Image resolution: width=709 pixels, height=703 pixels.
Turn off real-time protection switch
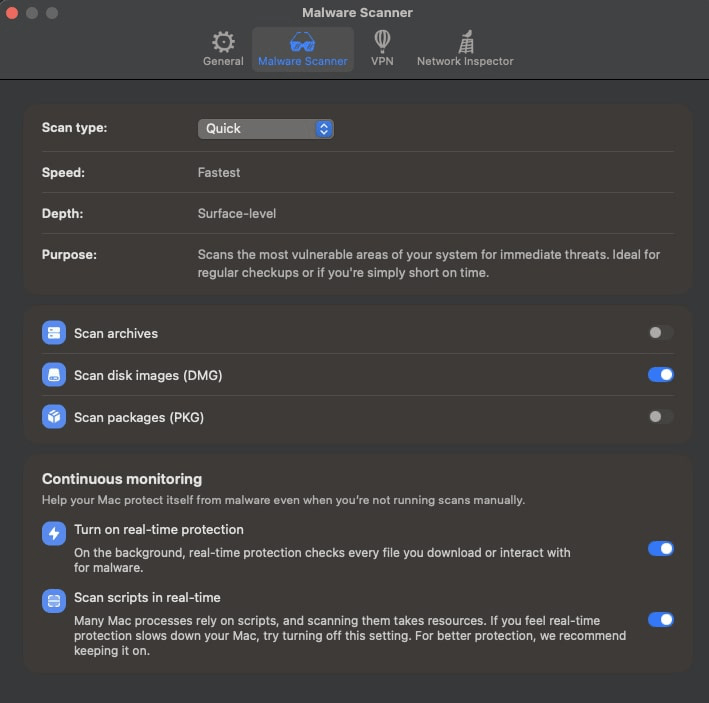coord(661,548)
